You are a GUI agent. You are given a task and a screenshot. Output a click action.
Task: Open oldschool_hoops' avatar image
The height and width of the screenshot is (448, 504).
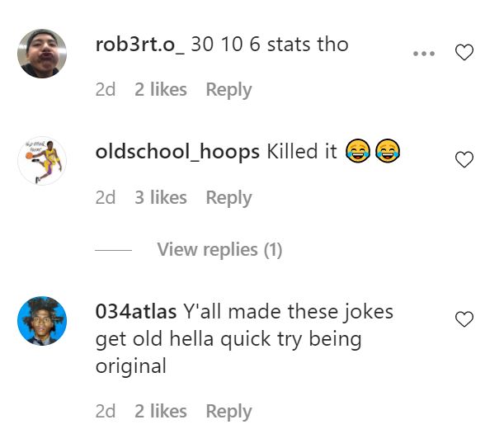pos(42,160)
